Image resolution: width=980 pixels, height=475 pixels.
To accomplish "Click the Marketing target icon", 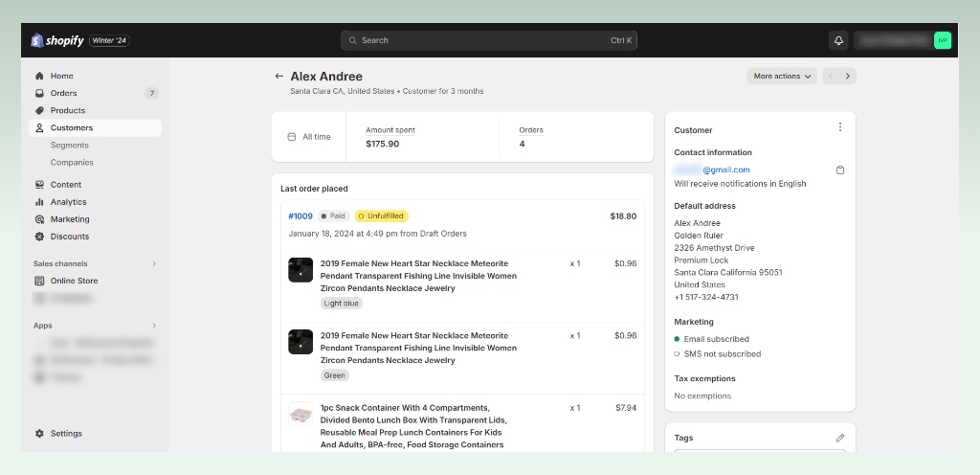I will pyautogui.click(x=39, y=219).
